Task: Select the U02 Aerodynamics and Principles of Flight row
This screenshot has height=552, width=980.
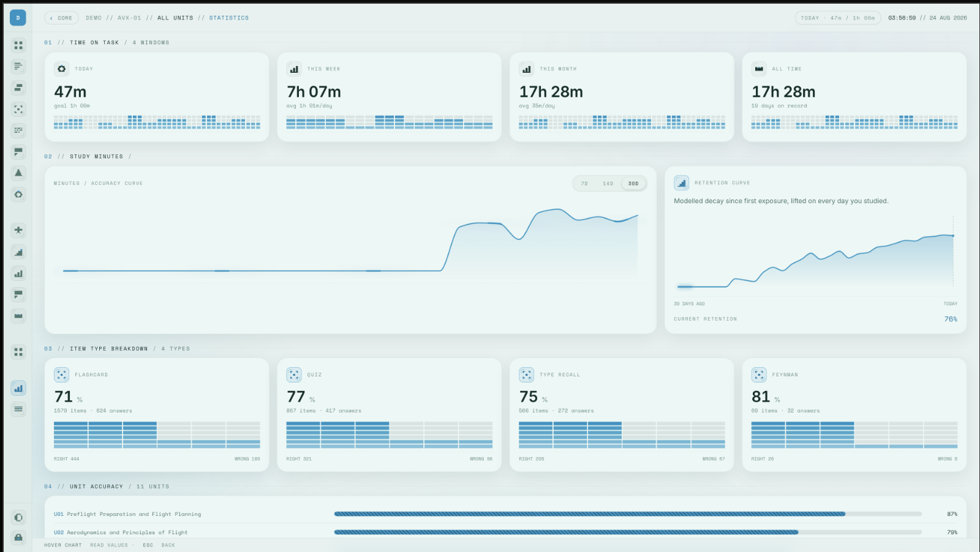Action: pos(505,532)
